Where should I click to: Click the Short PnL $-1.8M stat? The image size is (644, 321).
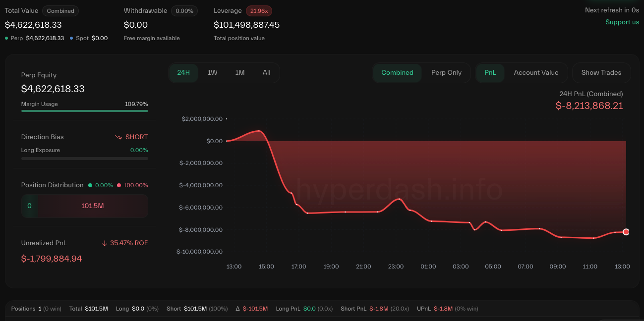(x=375, y=309)
